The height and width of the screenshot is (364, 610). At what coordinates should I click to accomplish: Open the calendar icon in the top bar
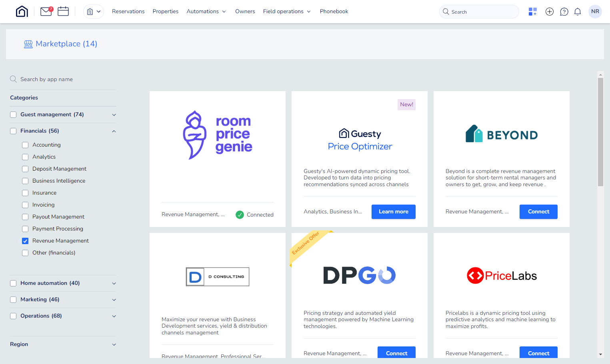click(63, 11)
